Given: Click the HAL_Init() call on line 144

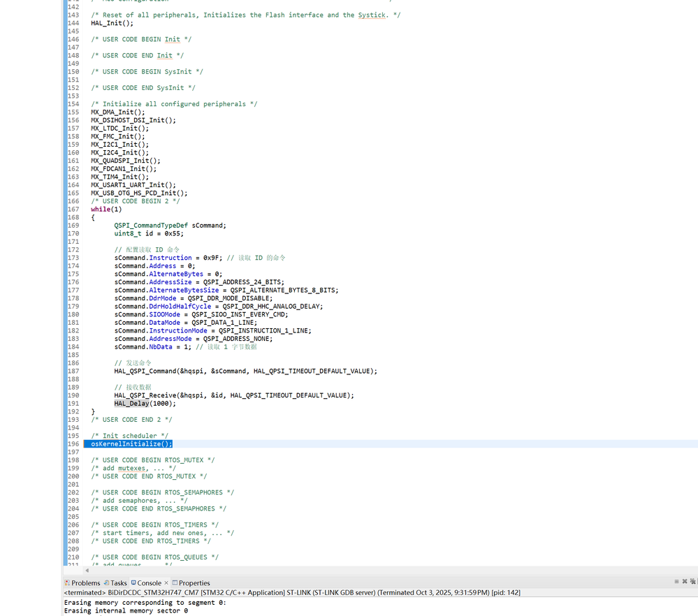Looking at the screenshot, I should 109,23.
